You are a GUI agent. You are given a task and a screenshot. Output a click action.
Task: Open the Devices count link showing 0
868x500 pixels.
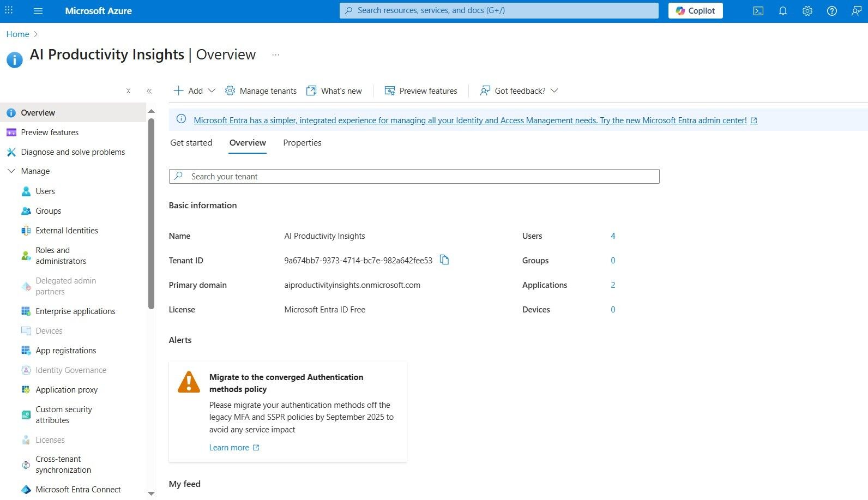(x=613, y=310)
